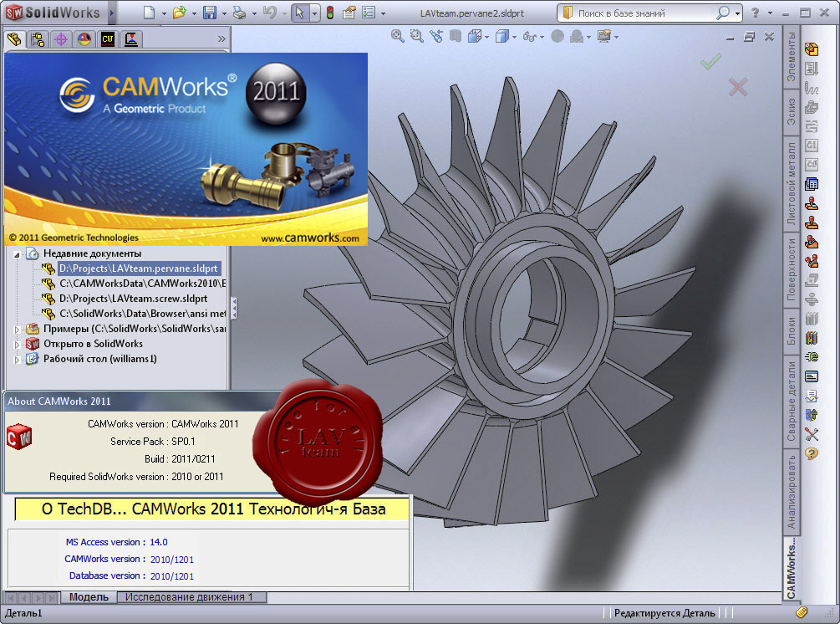Open the display style dropdown arrow
The height and width of the screenshot is (624, 840).
click(x=514, y=37)
